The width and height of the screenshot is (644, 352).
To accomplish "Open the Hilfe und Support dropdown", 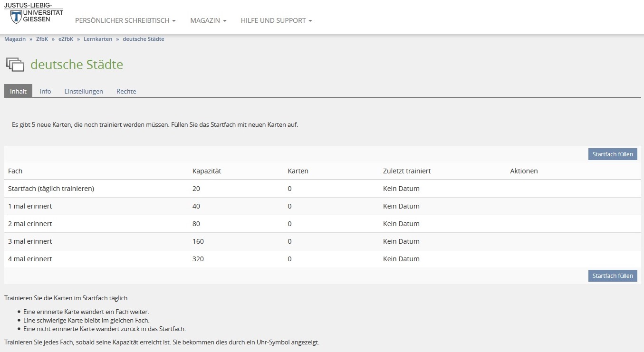I will click(276, 21).
